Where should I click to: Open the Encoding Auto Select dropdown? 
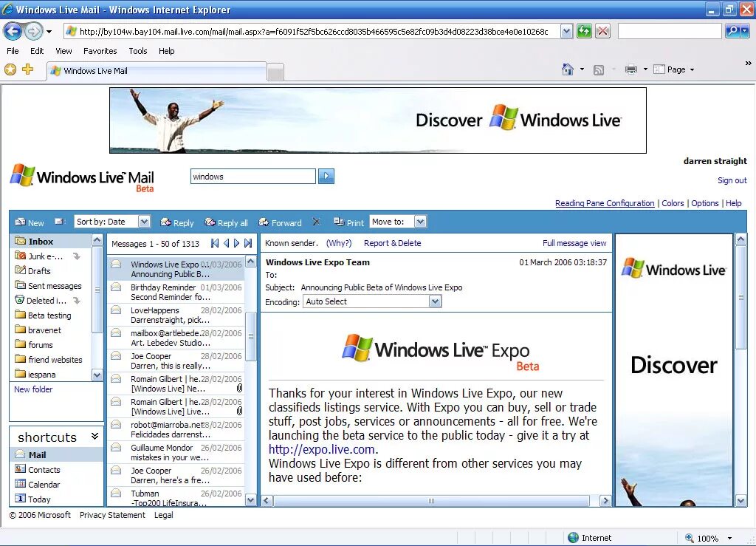(435, 301)
